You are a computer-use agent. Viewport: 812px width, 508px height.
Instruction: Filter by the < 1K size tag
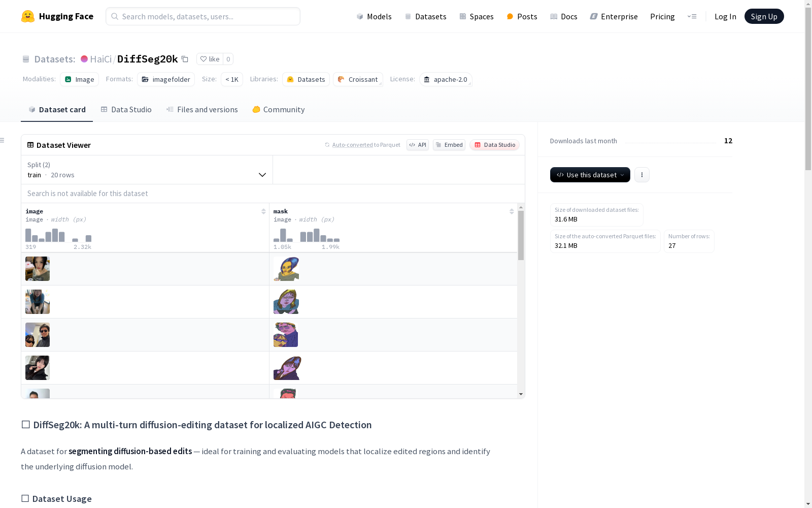[x=232, y=79]
